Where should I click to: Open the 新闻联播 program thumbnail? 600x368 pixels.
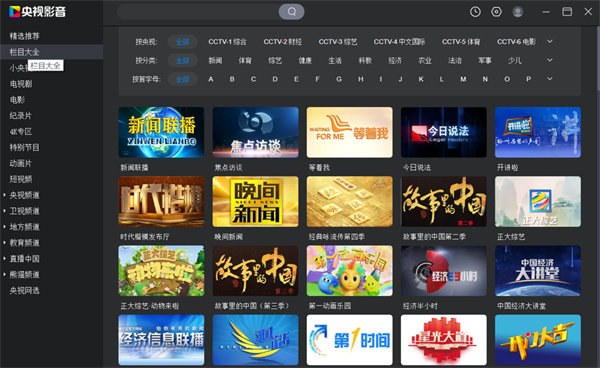tap(161, 132)
